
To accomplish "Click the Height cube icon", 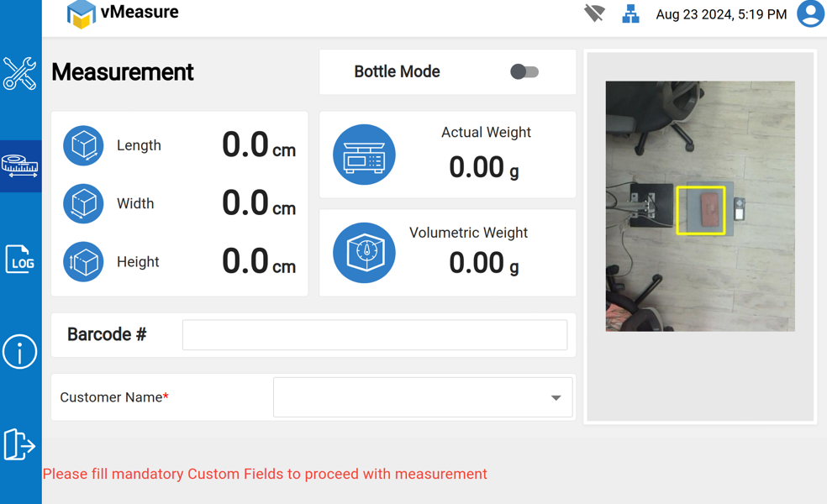I will click(x=83, y=262).
